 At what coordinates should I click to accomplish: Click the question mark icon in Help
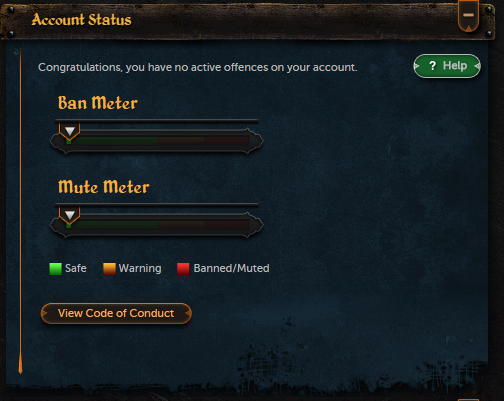click(432, 66)
